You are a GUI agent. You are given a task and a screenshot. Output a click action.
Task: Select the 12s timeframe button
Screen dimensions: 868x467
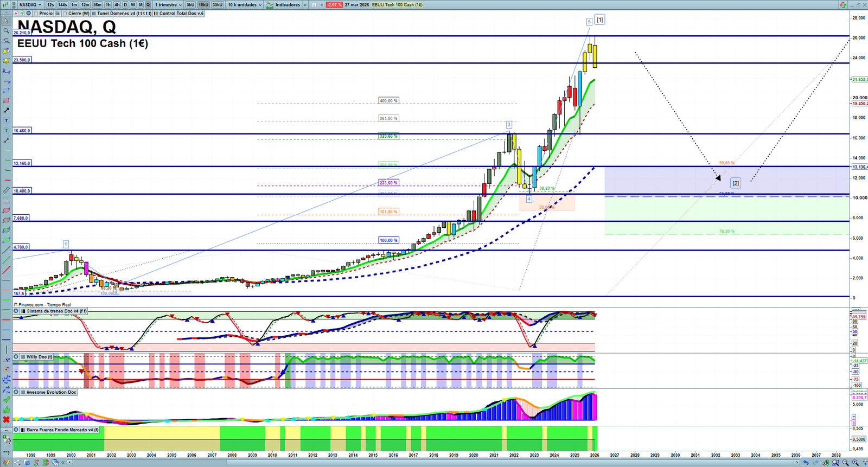click(50, 5)
